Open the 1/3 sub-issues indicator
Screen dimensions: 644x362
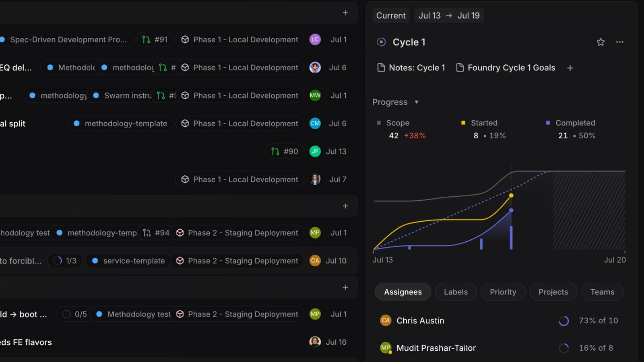[x=65, y=261]
